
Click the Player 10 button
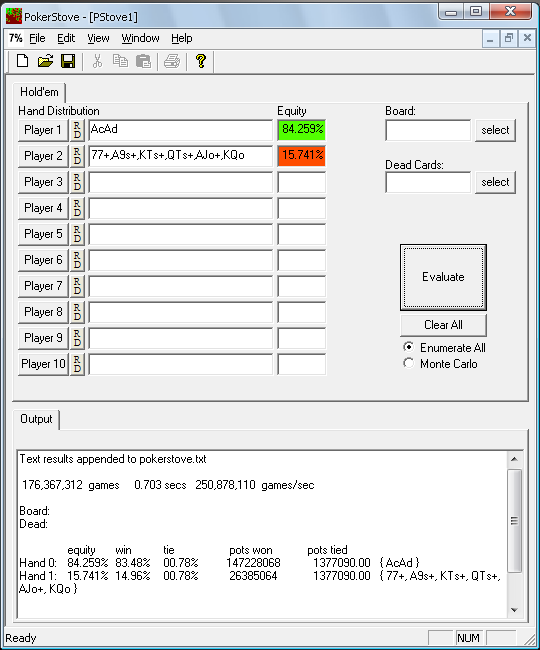click(43, 364)
